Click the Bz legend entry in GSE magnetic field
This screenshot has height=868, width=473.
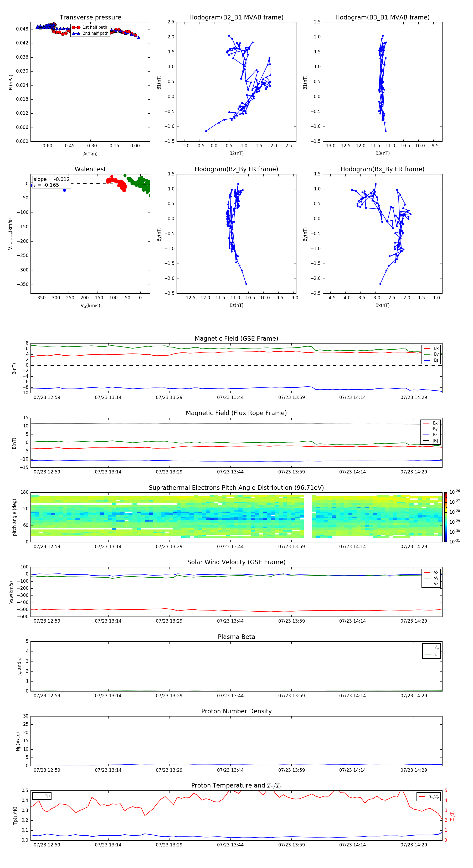(431, 360)
